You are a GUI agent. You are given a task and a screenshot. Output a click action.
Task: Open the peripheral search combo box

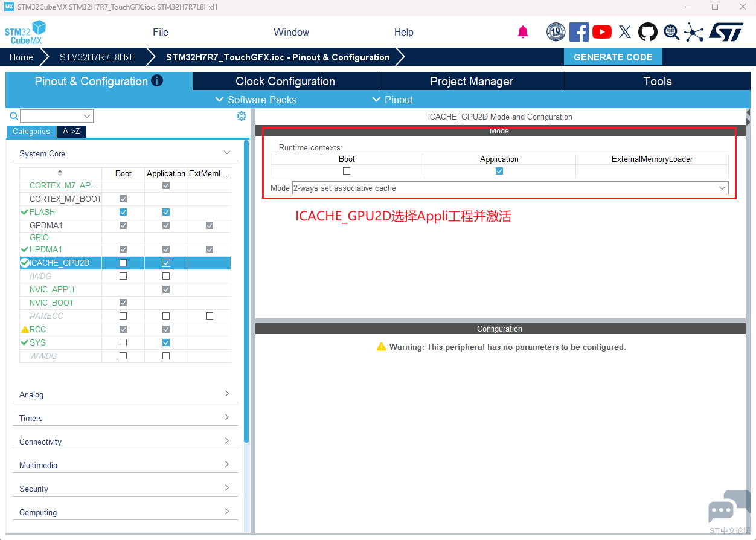click(x=57, y=116)
